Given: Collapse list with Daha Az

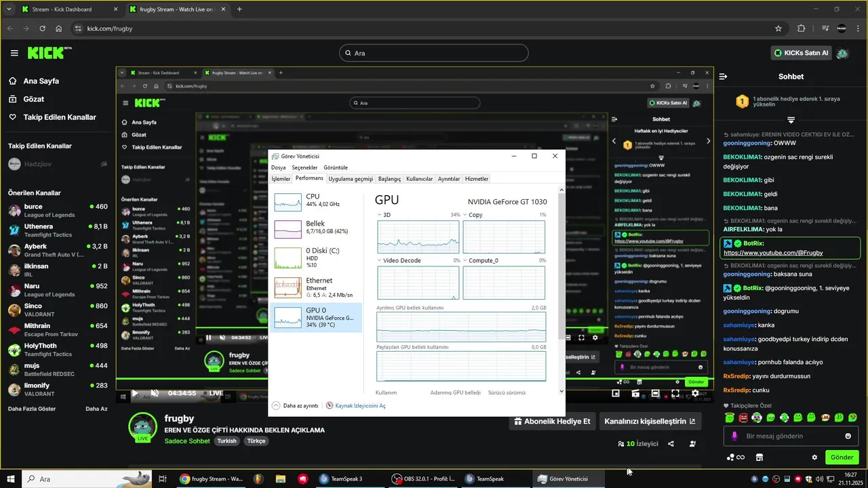Looking at the screenshot, I should tap(96, 409).
